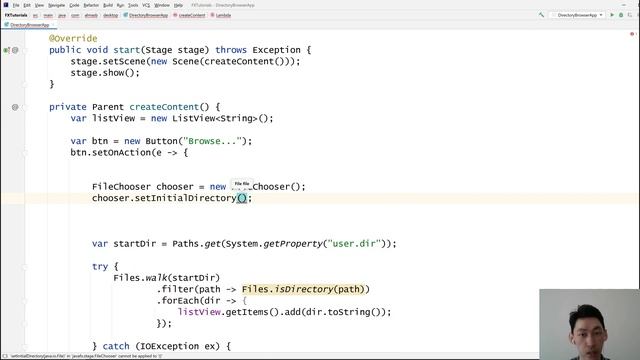The height and width of the screenshot is (360, 640).
Task: Select main breadcrumb in navigation bar
Action: [x=48, y=15]
